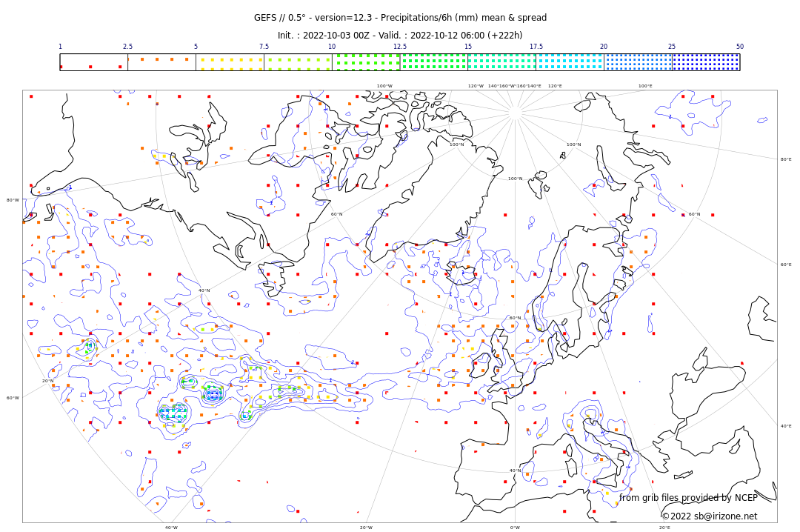Choose the 17.5–20 mm cyan legend segment
This screenshot has width=800, height=532.
point(570,62)
